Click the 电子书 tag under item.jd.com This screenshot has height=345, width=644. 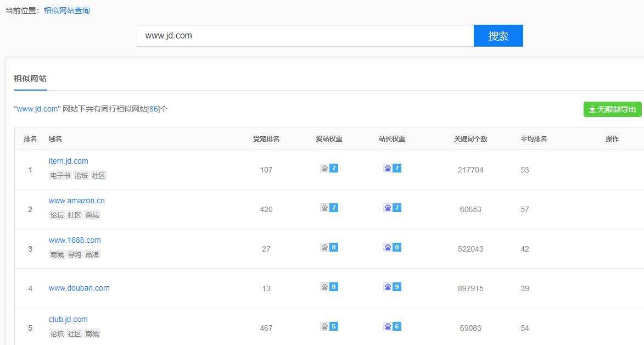tap(60, 176)
